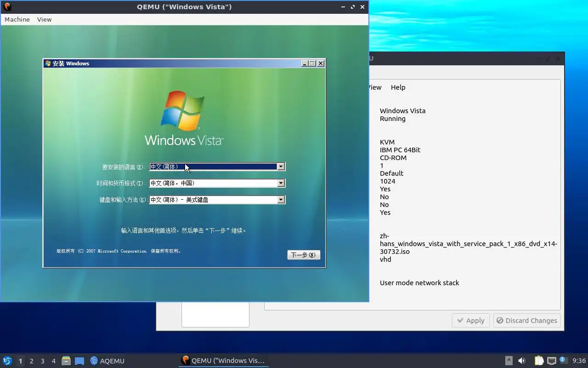Click the 'User mode network stack' text

pyautogui.click(x=419, y=283)
